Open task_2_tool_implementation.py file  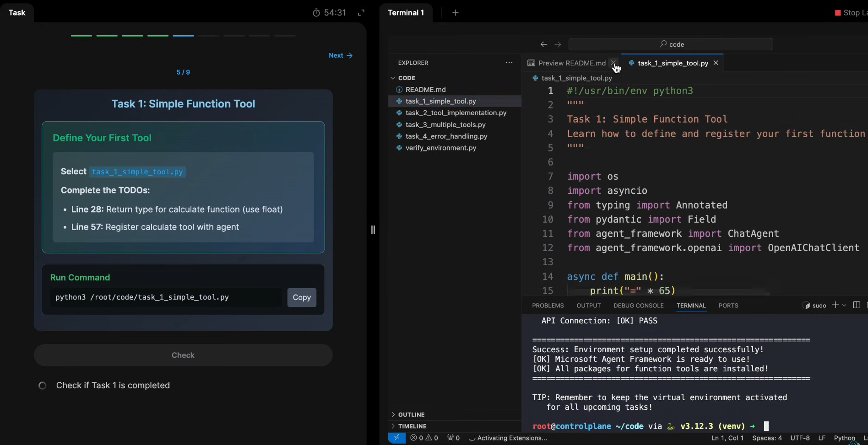pyautogui.click(x=456, y=113)
